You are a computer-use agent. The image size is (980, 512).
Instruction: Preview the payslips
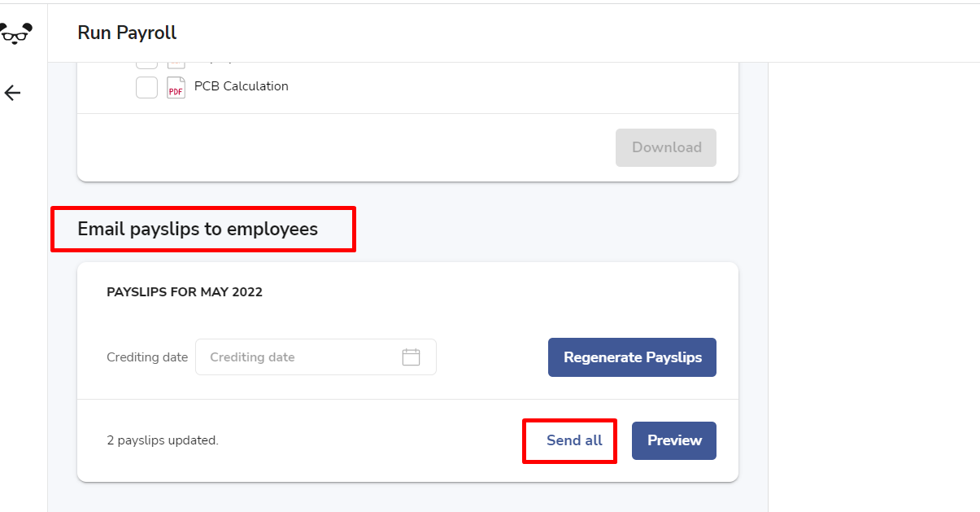coord(674,440)
